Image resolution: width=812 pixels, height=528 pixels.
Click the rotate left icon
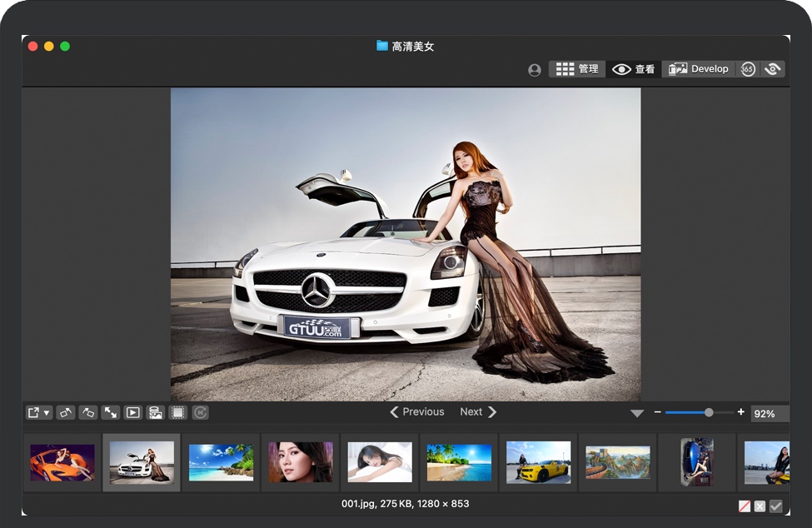click(66, 412)
